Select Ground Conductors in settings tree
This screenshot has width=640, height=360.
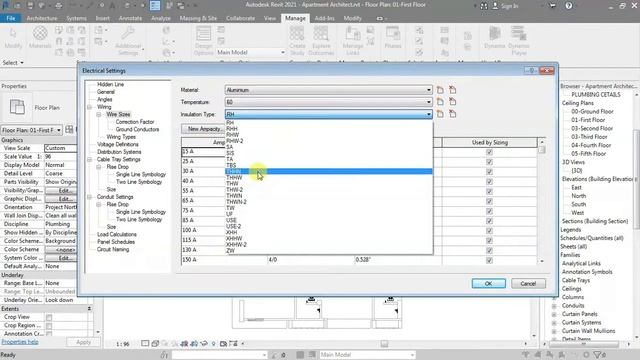(137, 129)
